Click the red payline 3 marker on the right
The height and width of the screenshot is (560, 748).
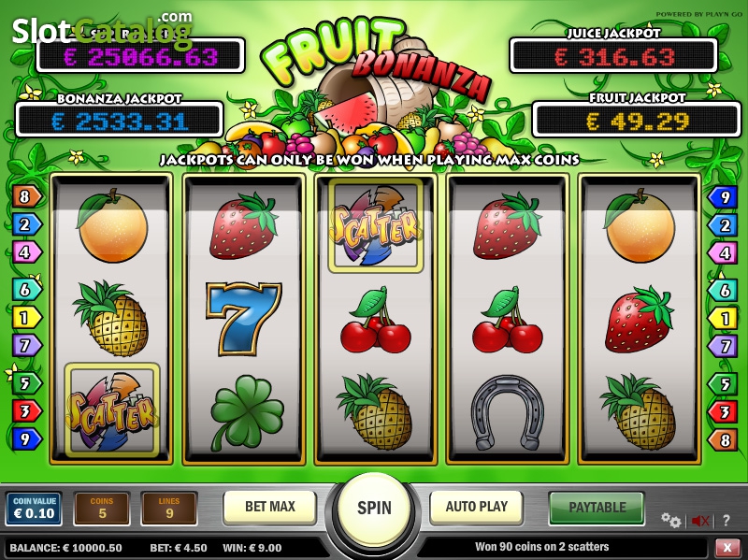pos(722,411)
